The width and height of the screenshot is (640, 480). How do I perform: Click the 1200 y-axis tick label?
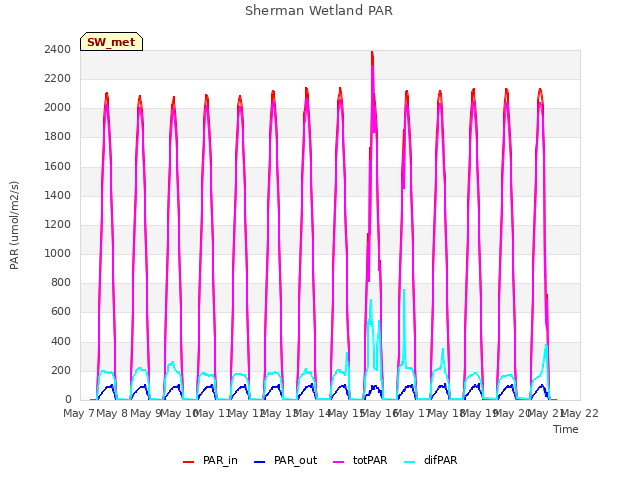(x=58, y=224)
